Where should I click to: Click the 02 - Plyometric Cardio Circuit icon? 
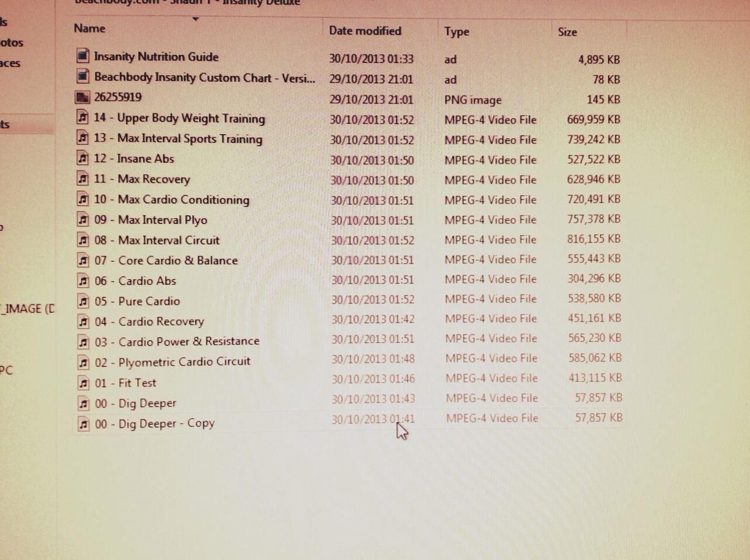(83, 362)
